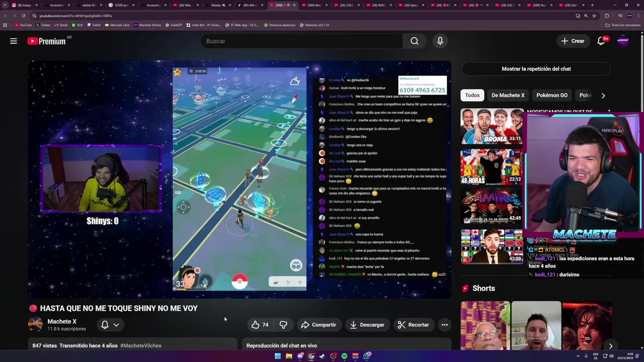Select the De Machete X filter chip
The image size is (644, 362).
tap(508, 96)
